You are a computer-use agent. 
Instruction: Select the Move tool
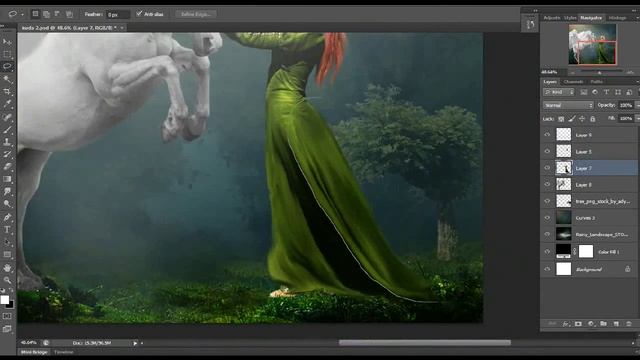7,42
